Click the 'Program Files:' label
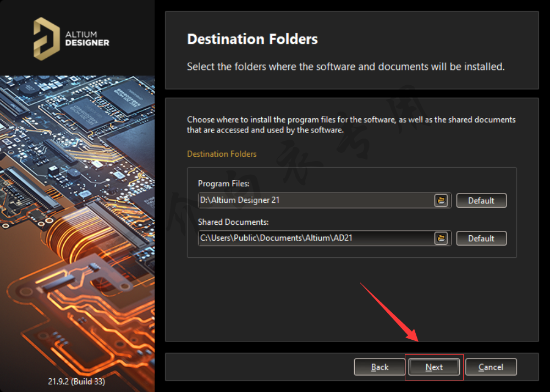Viewport: 550px width, 392px height. (x=223, y=184)
